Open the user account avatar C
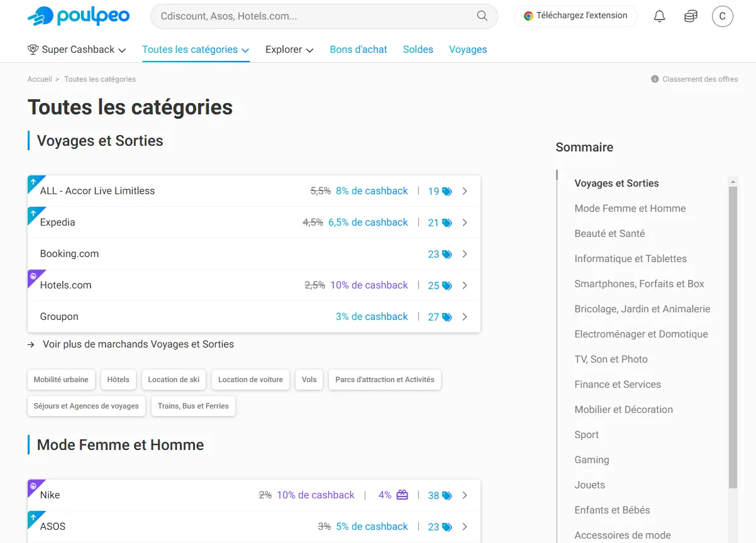Image resolution: width=756 pixels, height=543 pixels. pyautogui.click(x=722, y=16)
